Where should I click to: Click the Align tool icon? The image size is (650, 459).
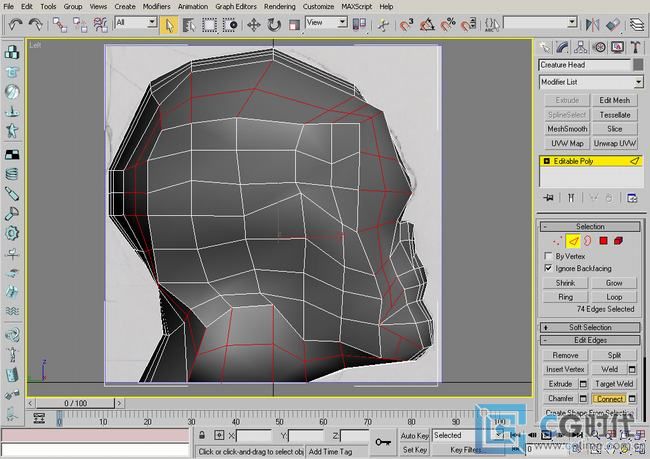613,24
